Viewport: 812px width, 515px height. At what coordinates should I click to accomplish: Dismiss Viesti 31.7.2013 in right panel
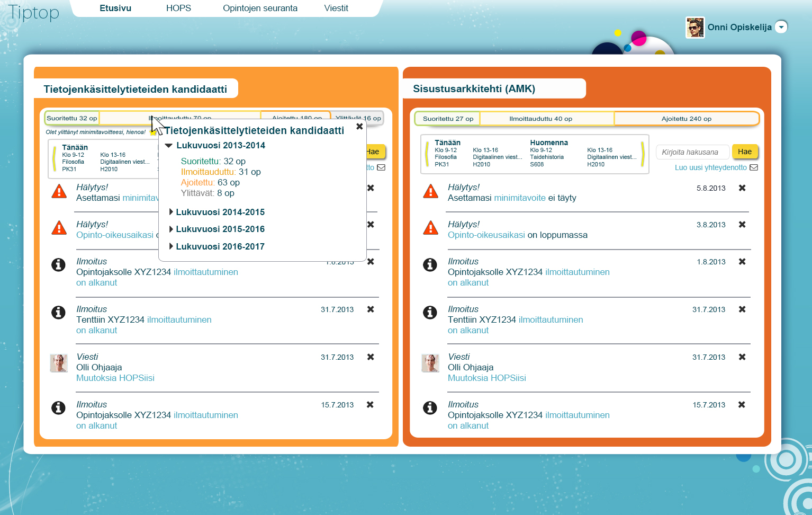[x=742, y=357]
